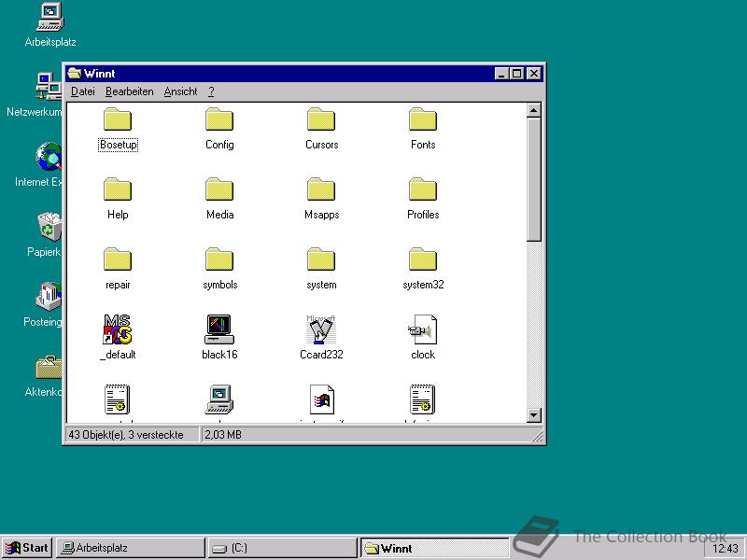Viewport: 747px width, 560px height.
Task: Click the Aktenkoffer briefcase desktop icon
Action: (49, 367)
